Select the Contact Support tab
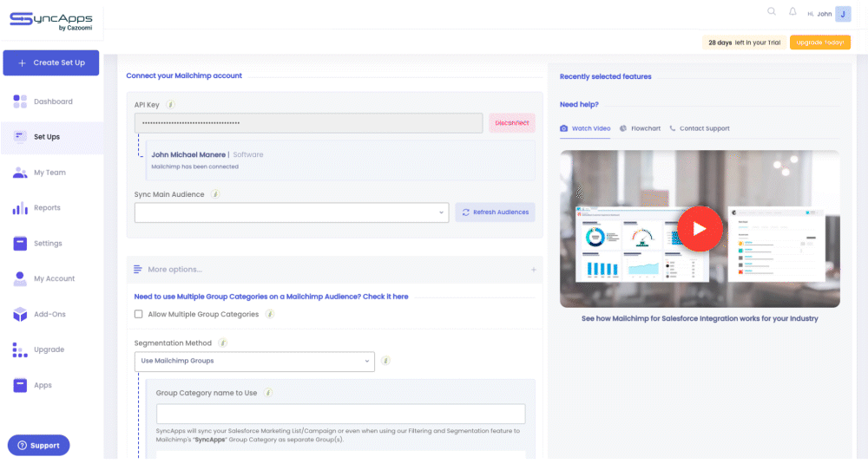The height and width of the screenshot is (470, 868). (x=699, y=128)
